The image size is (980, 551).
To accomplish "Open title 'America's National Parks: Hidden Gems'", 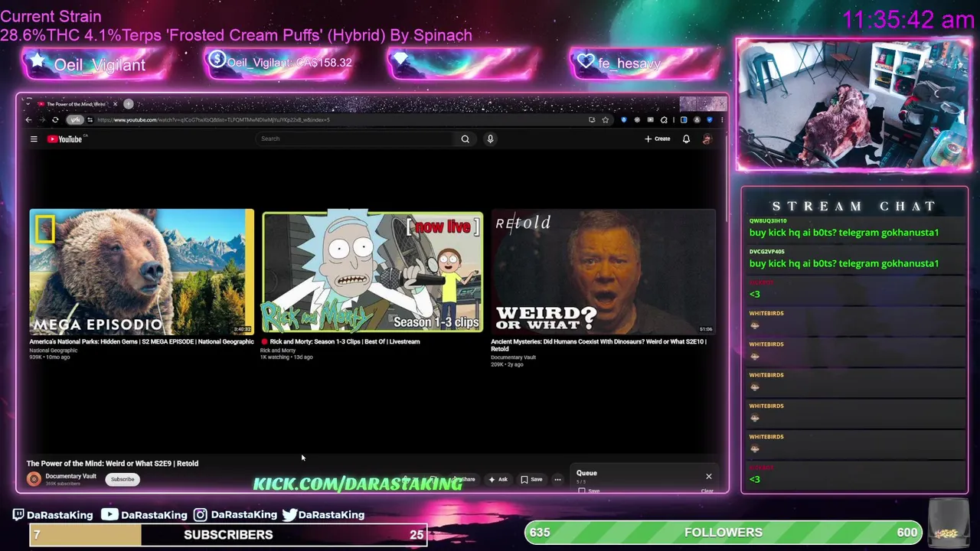I will pos(142,341).
